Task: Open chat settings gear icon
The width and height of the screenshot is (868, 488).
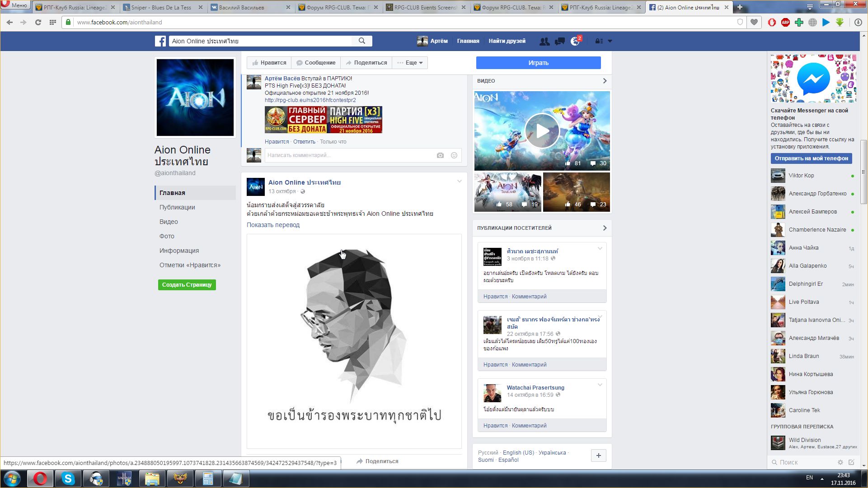Action: coord(840,462)
